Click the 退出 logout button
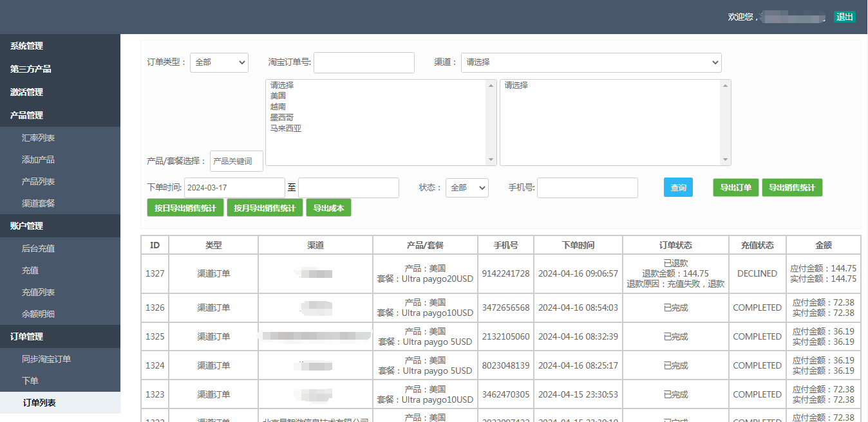868x422 pixels. pyautogui.click(x=845, y=17)
